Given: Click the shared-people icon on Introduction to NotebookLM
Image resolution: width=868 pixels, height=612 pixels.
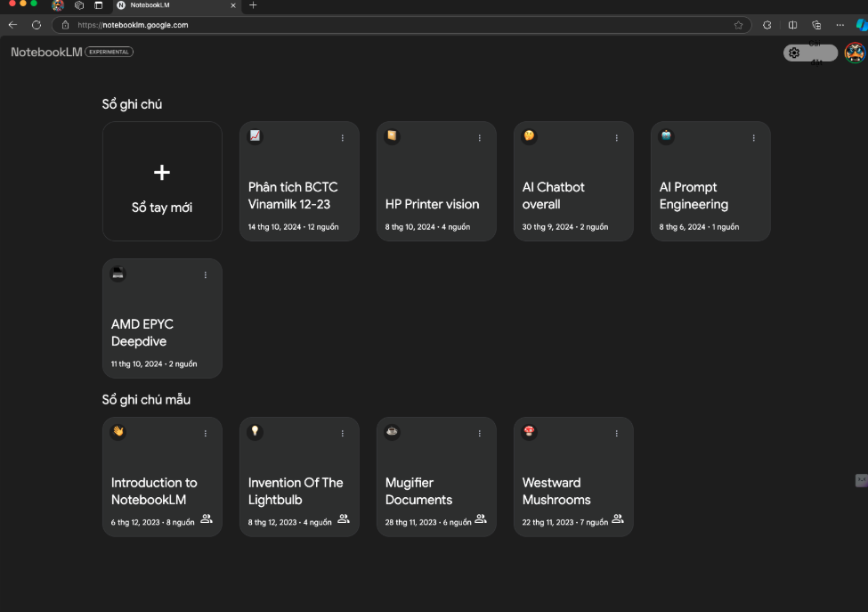Looking at the screenshot, I should click(x=207, y=519).
